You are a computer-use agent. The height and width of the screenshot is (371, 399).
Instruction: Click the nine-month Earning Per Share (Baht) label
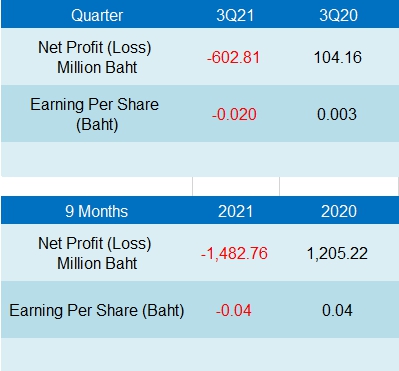97,310
